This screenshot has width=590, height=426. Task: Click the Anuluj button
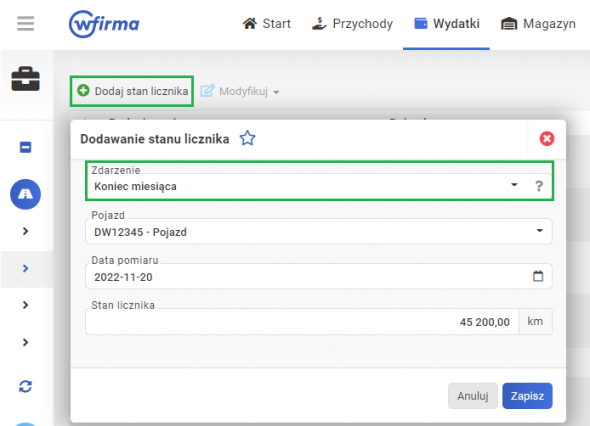[473, 396]
